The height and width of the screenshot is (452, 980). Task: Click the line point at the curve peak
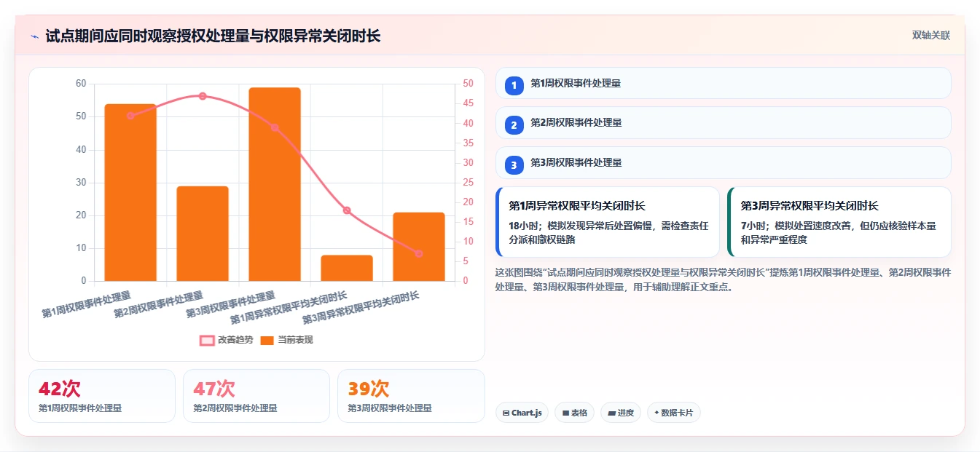[x=203, y=96]
